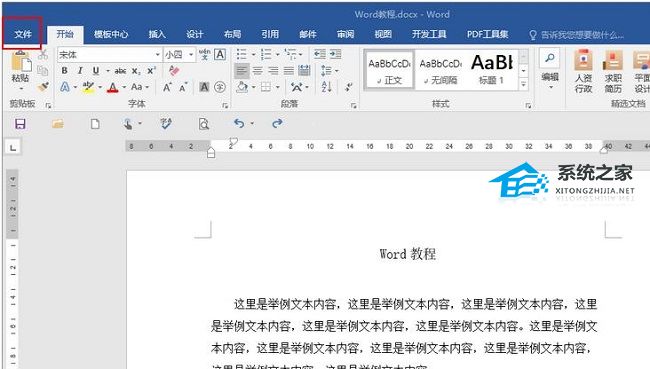The image size is (650, 369).
Task: Open Text Effects A icon
Action: (65, 87)
